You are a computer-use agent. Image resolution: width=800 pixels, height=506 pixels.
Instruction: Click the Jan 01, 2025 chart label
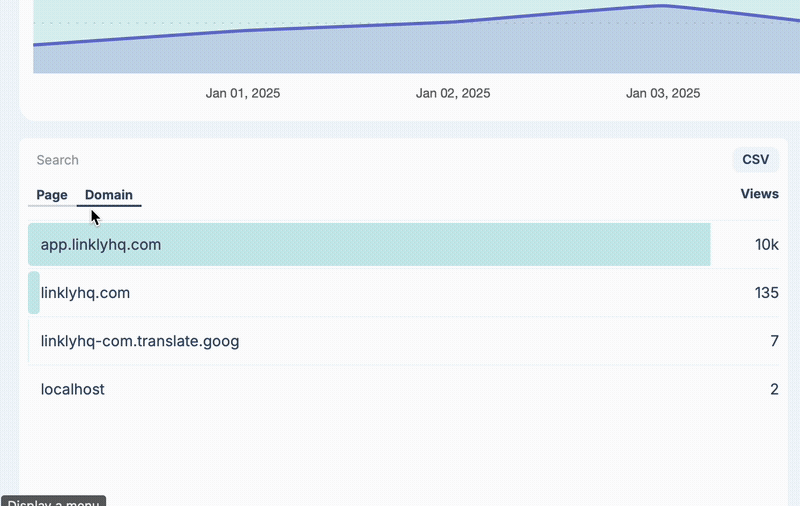[x=243, y=93]
